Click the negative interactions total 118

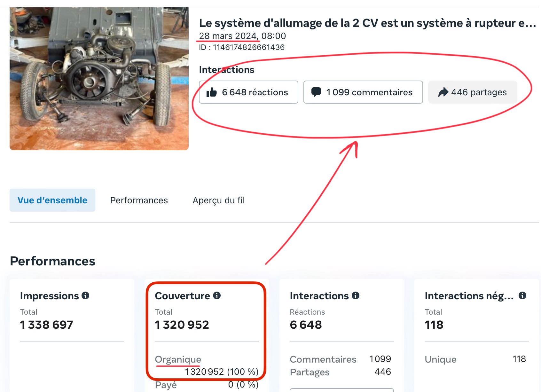pos(434,325)
